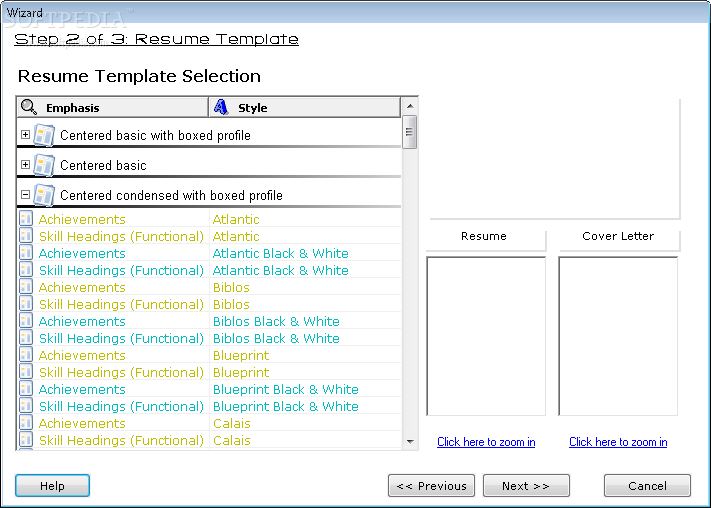Image resolution: width=711 pixels, height=508 pixels.
Task: Click the blue letter icon in Style header
Action: pos(221,107)
